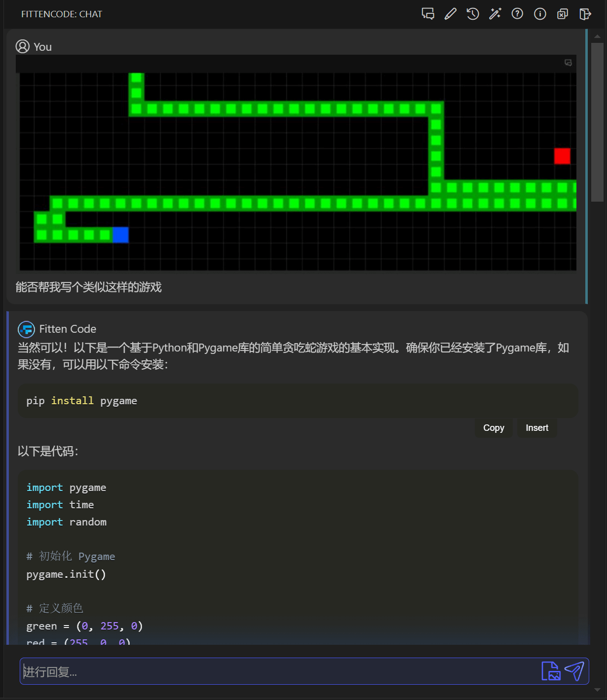Send message with paper plane icon
This screenshot has width=607, height=700.
[x=574, y=671]
